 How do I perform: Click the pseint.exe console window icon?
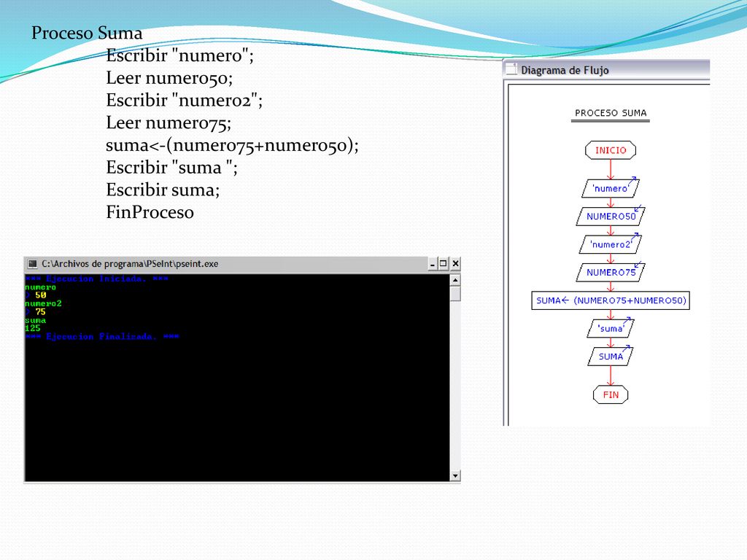coord(32,264)
